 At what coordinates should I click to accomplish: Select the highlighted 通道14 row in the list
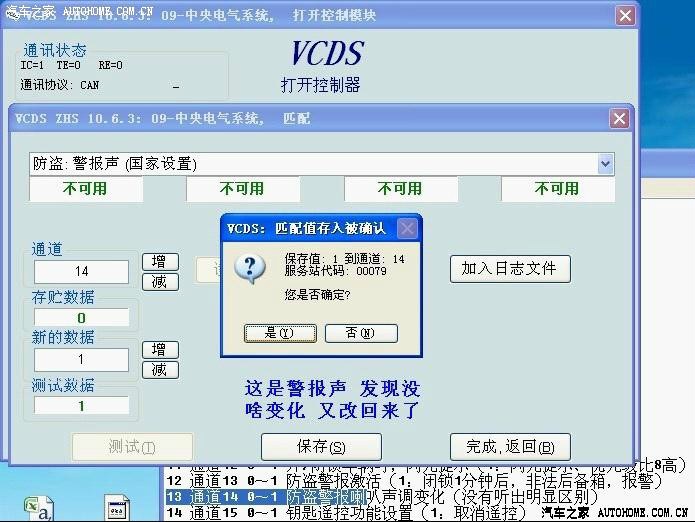click(380, 497)
